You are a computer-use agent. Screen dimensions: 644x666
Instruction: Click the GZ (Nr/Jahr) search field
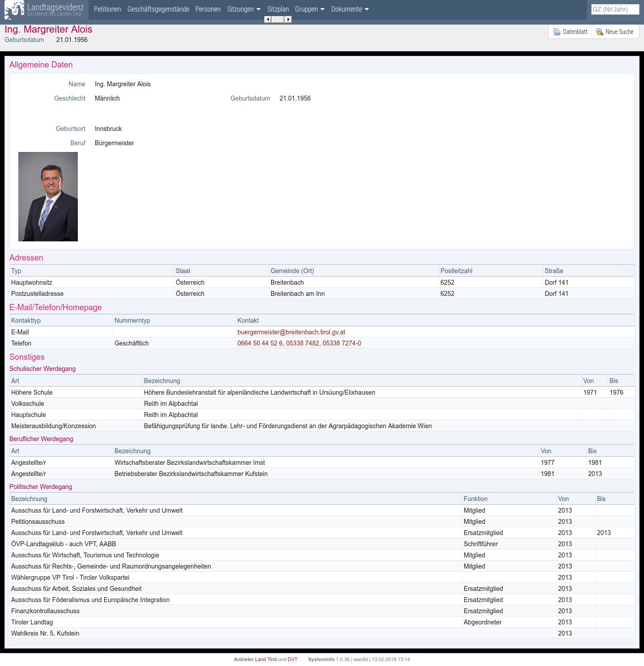615,9
